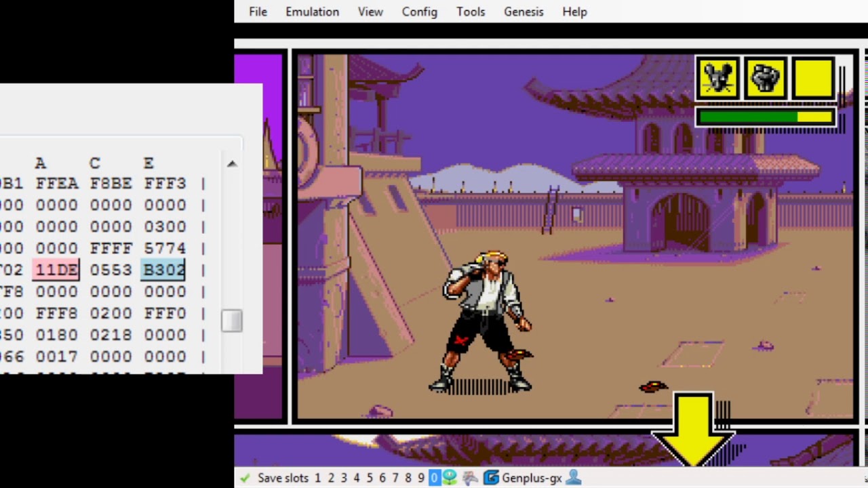Click the hex editor scrollbar thumb

tap(232, 321)
